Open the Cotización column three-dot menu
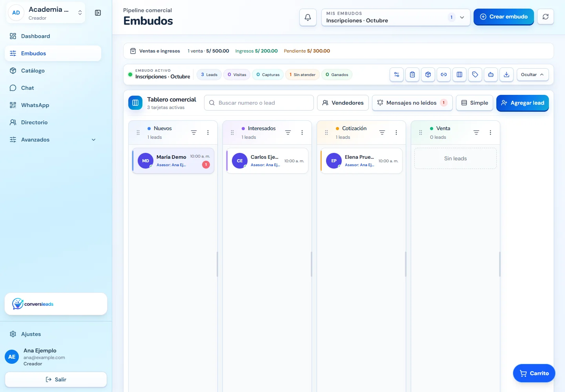Viewport: 565px width, 392px height. [x=396, y=132]
